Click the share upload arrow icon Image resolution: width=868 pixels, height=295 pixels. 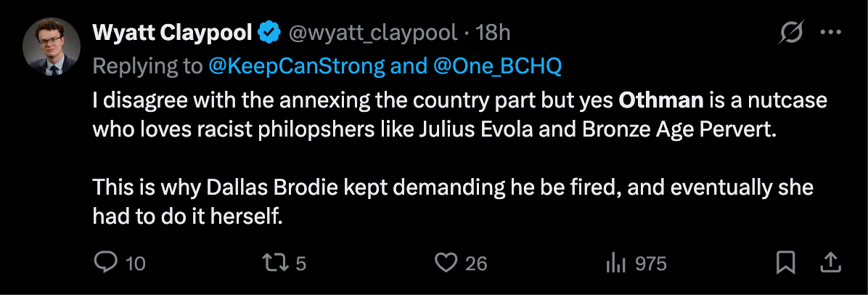[x=832, y=262]
